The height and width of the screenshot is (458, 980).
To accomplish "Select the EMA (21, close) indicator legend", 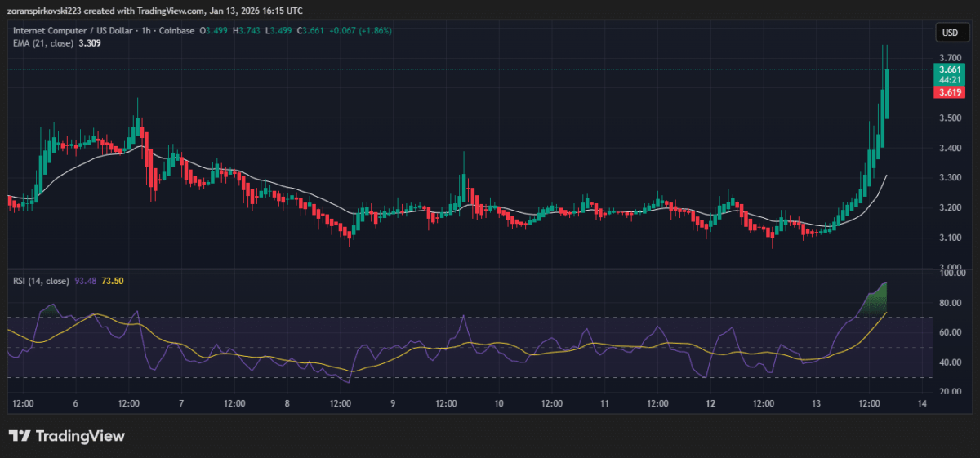I will coord(41,45).
